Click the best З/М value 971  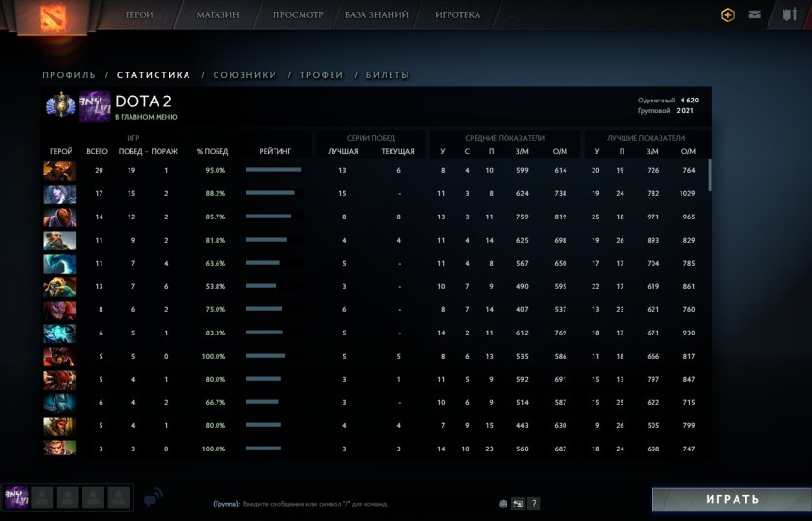point(653,217)
